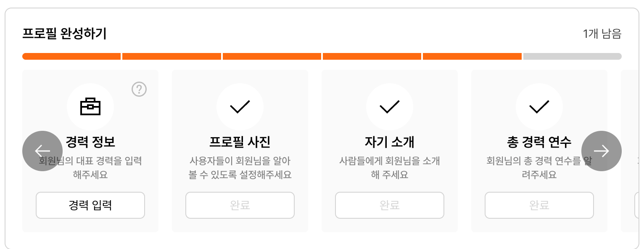Select the 경력 정보 card
The height and width of the screenshot is (249, 644).
click(90, 151)
